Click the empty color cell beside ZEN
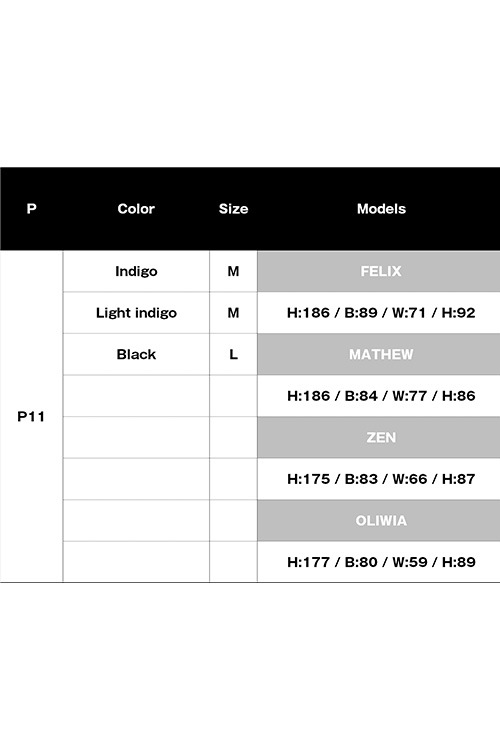The image size is (500, 750). (x=136, y=438)
